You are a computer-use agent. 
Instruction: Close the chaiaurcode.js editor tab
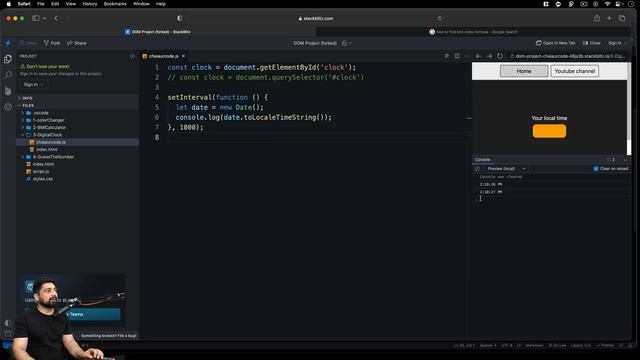point(183,56)
